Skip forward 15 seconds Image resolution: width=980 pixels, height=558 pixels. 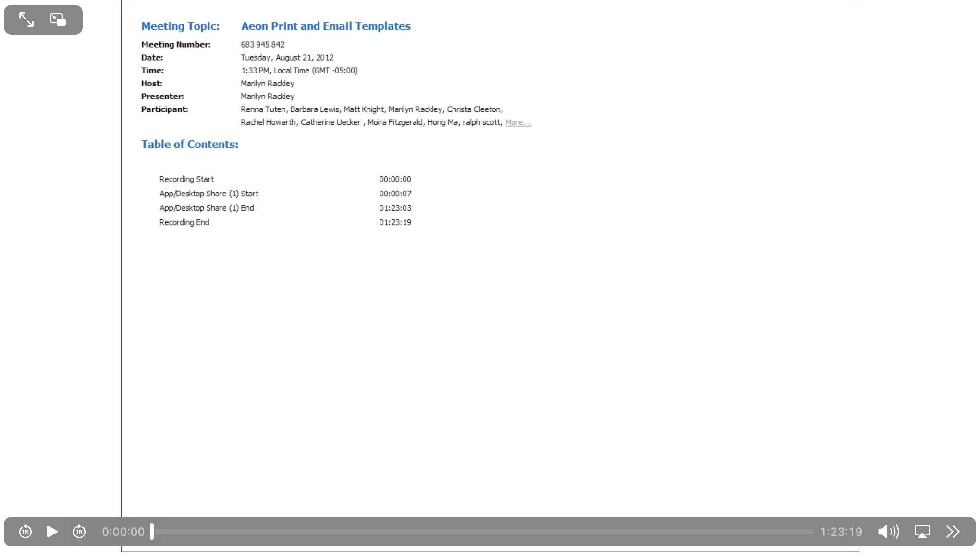(x=79, y=532)
